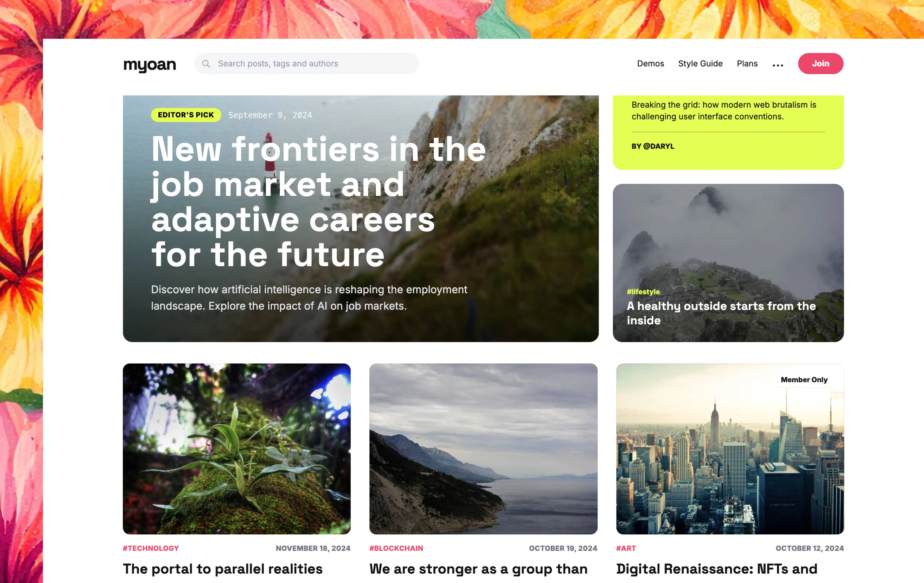The width and height of the screenshot is (924, 583).
Task: Open the city skyline post thumbnail
Action: click(x=730, y=449)
